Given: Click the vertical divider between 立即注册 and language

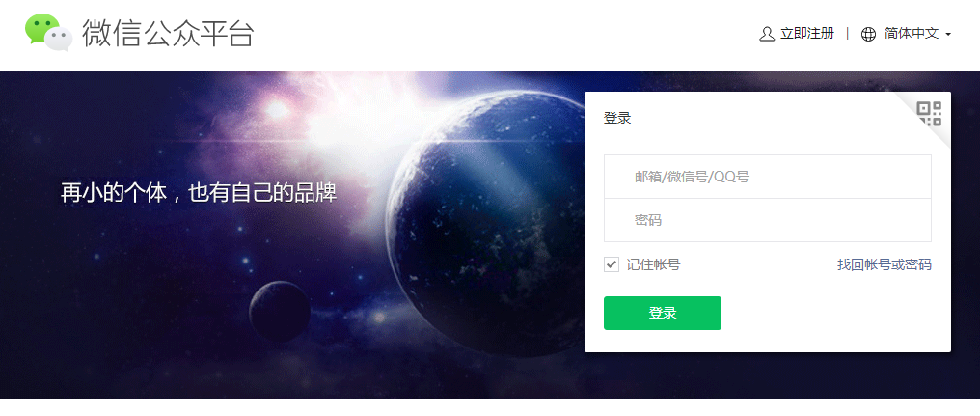Looking at the screenshot, I should point(848,34).
